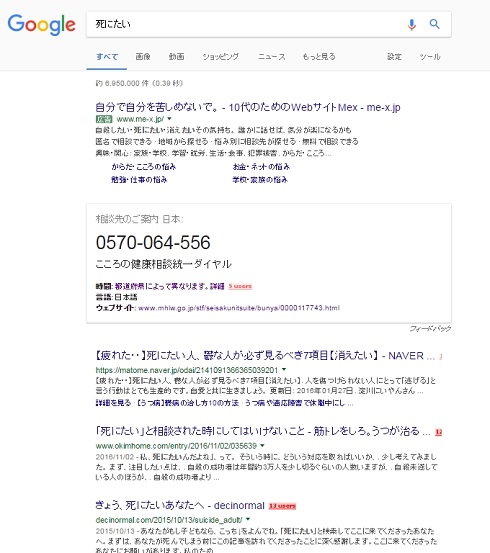
Task: Open the ショッピング tab
Action: (220, 56)
